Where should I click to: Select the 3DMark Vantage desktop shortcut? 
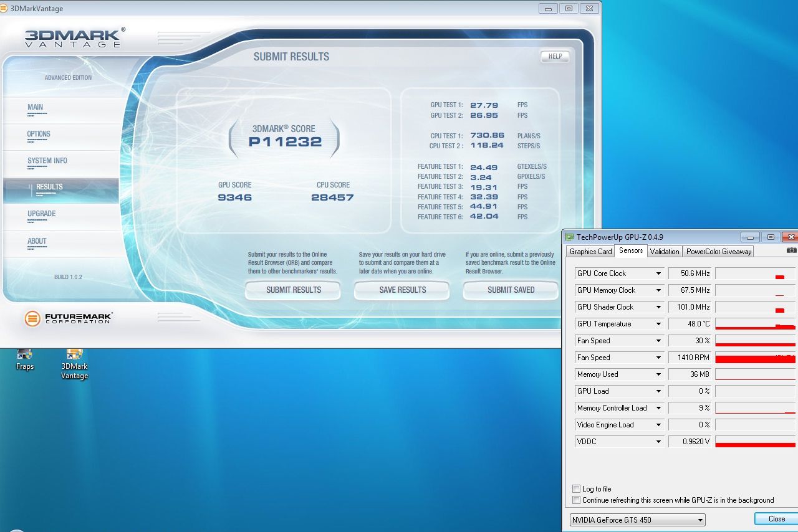74,364
